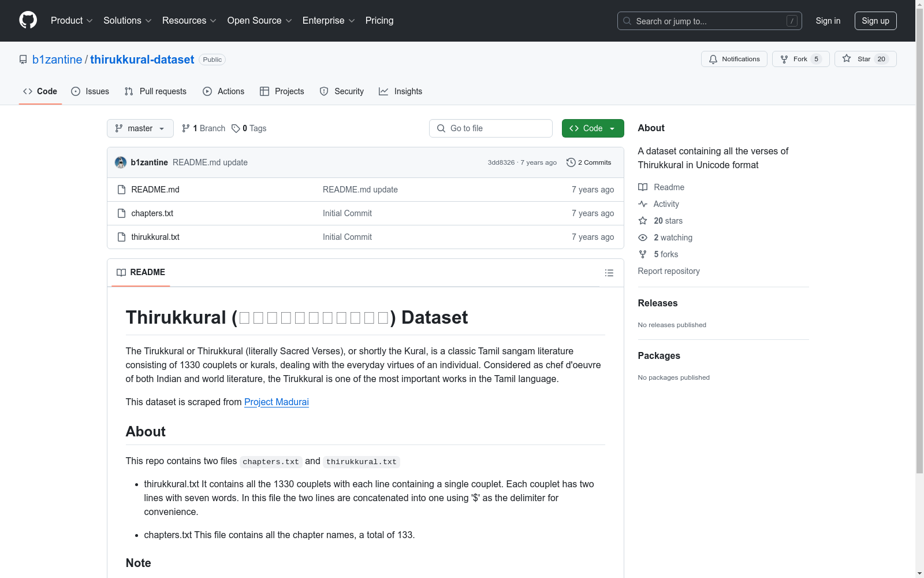Click the timestamp 7 years ago for chapters.txt
The image size is (924, 578).
(x=593, y=213)
